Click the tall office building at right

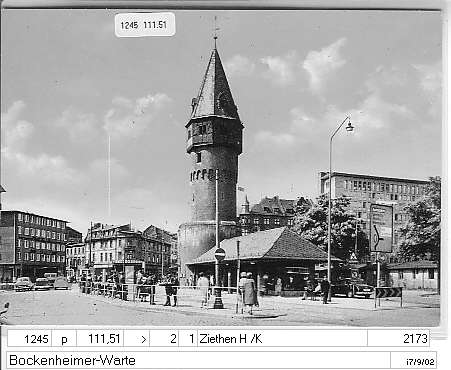pos(373,200)
